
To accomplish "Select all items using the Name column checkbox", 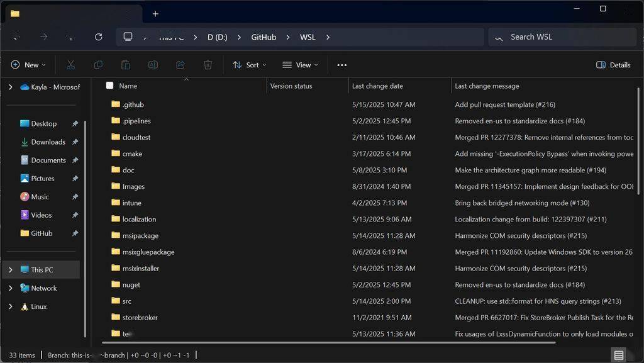I will tap(109, 86).
